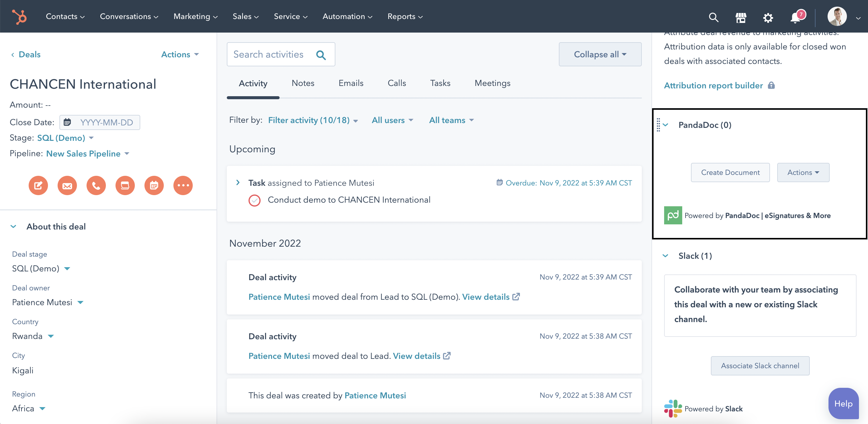Screen dimensions: 868x424
Task: Click the Help button
Action: point(843,403)
